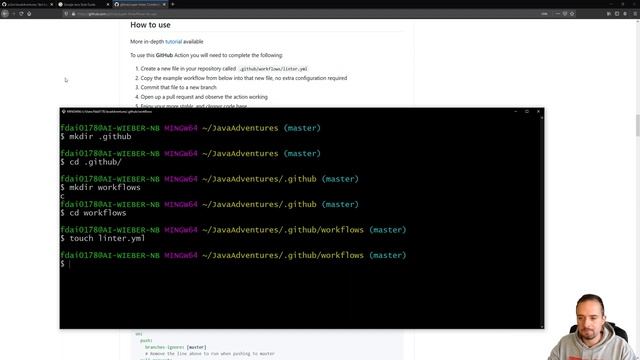Image resolution: width=640 pixels, height=360 pixels.
Task: Click the 'mkdir .github' command line
Action: [96, 137]
